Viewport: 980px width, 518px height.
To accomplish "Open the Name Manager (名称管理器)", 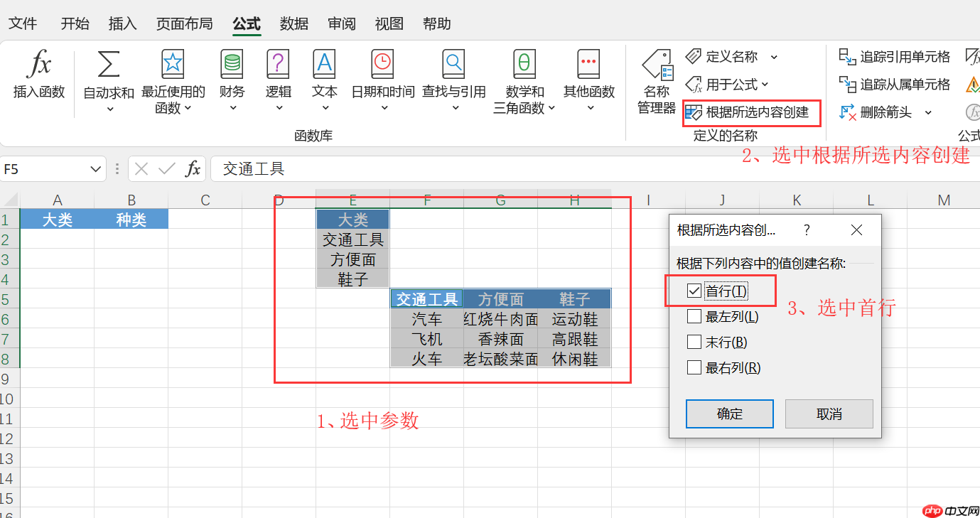I will (x=657, y=82).
